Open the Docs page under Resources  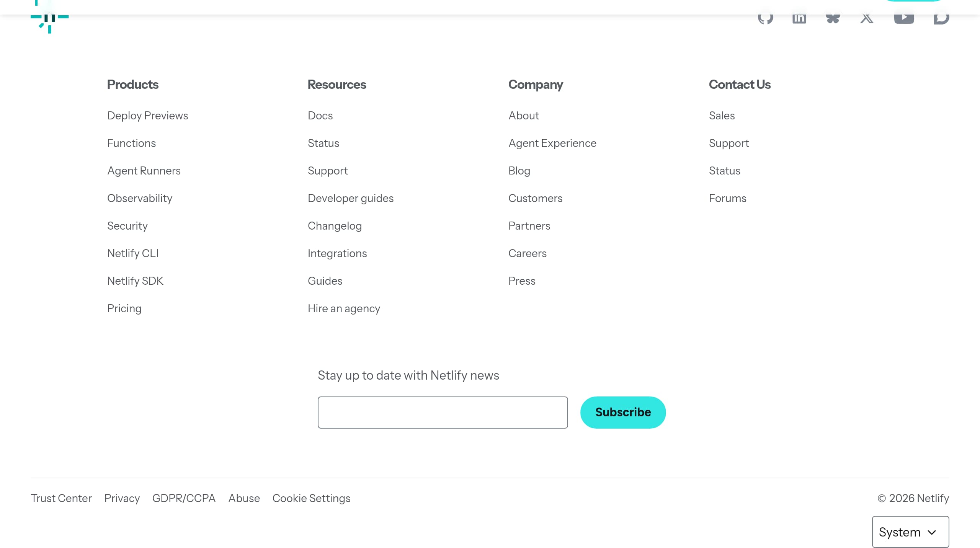(x=320, y=115)
